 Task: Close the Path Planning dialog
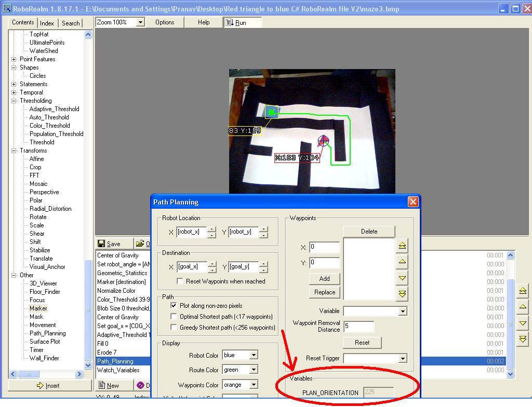click(x=413, y=202)
